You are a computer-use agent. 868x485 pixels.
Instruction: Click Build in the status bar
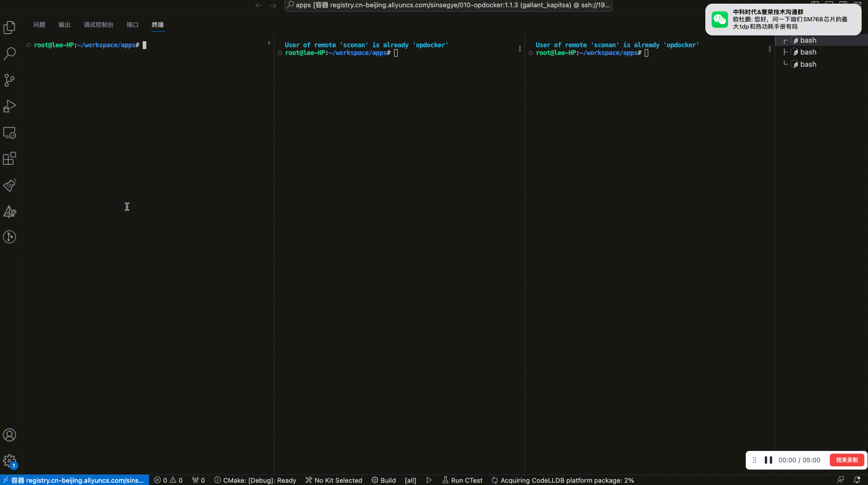coord(384,480)
